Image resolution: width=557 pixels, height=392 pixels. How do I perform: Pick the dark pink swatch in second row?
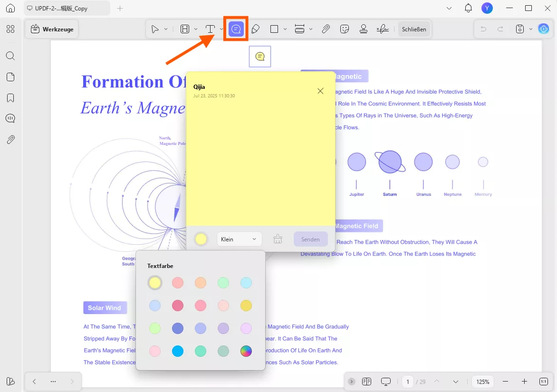click(178, 306)
